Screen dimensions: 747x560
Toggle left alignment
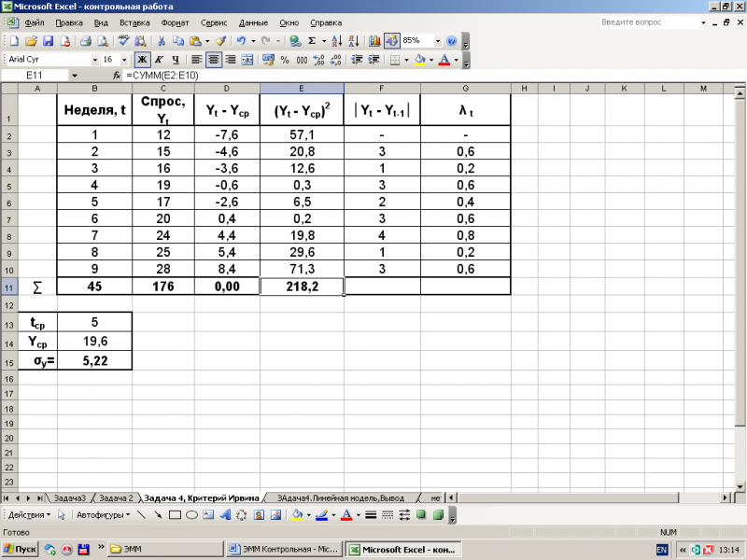(196, 60)
